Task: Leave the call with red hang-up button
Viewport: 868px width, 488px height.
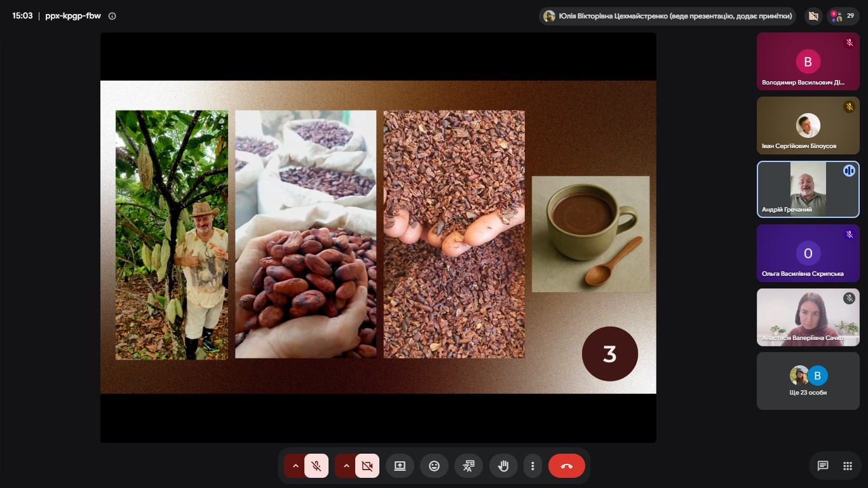Action: pos(567,466)
